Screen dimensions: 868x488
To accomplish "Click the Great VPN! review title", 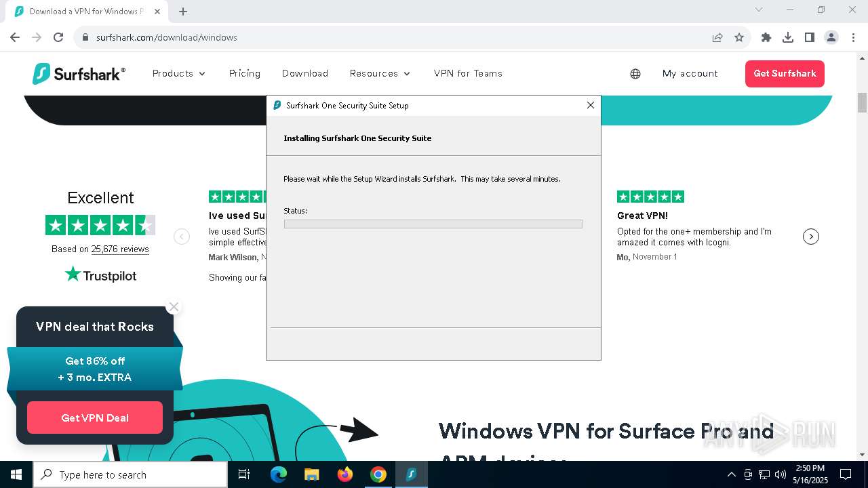I will pyautogui.click(x=642, y=216).
